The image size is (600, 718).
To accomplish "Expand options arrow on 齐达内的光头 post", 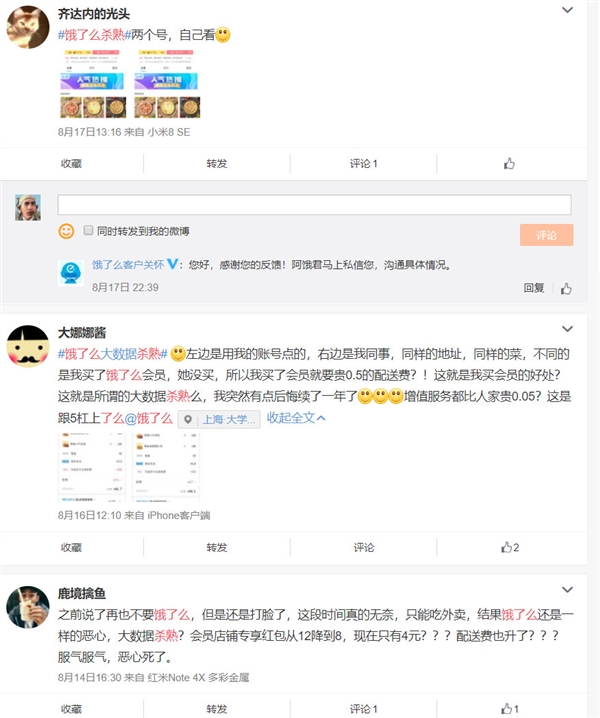I will pos(567,10).
